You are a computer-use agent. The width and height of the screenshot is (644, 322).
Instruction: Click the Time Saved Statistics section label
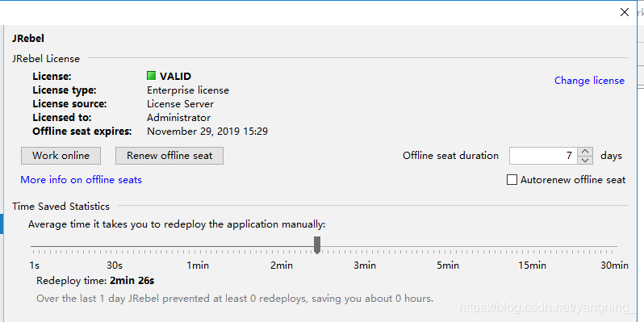click(x=61, y=206)
